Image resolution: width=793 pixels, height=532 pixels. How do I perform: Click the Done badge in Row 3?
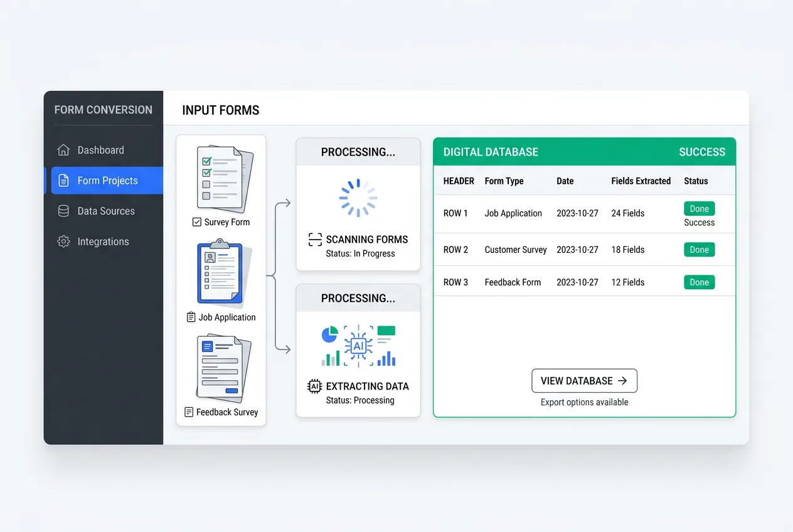[x=699, y=282]
